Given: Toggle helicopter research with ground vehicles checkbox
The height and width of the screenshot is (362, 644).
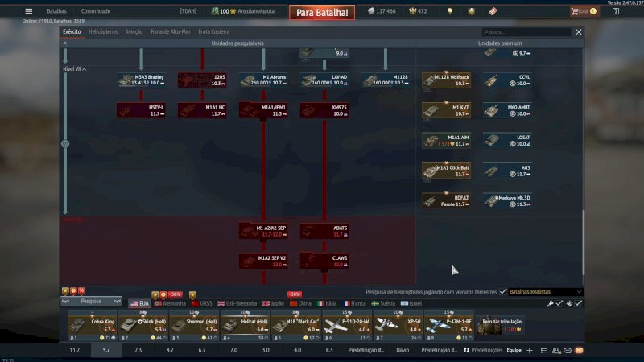Looking at the screenshot, I should coord(503,291).
